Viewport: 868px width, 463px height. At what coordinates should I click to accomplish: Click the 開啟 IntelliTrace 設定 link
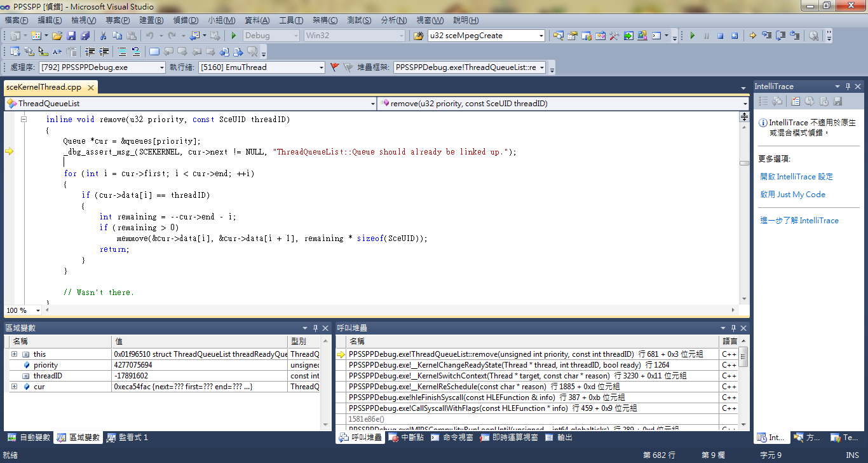click(796, 177)
